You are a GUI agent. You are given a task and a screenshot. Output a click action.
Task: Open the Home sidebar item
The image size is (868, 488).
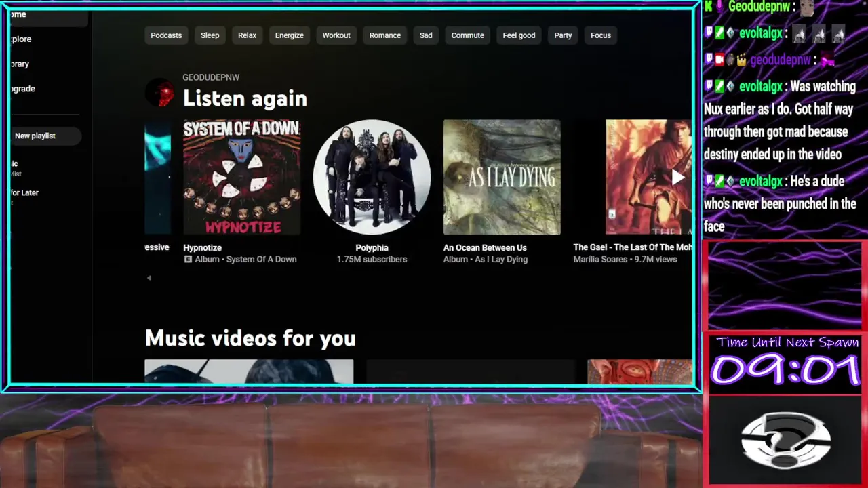[x=47, y=15]
